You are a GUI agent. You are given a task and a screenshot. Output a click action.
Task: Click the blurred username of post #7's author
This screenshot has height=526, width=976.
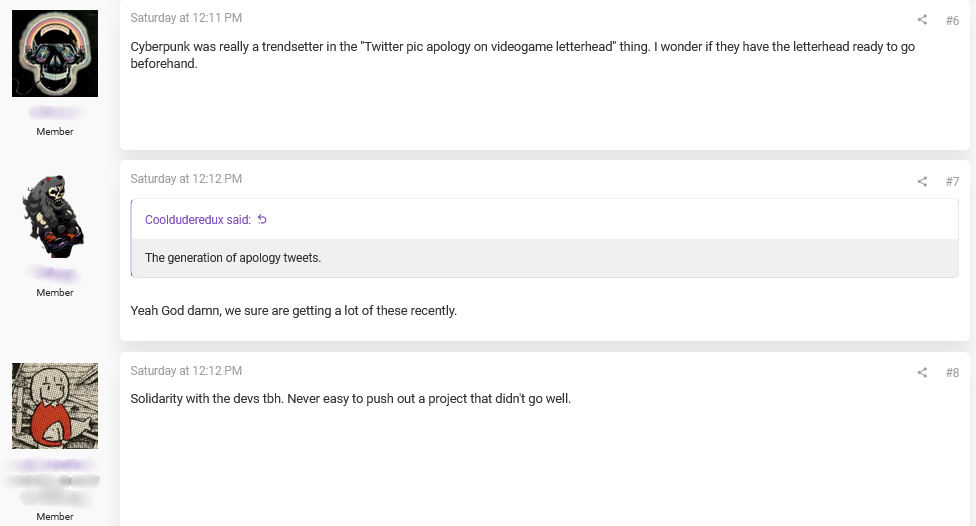coord(55,273)
